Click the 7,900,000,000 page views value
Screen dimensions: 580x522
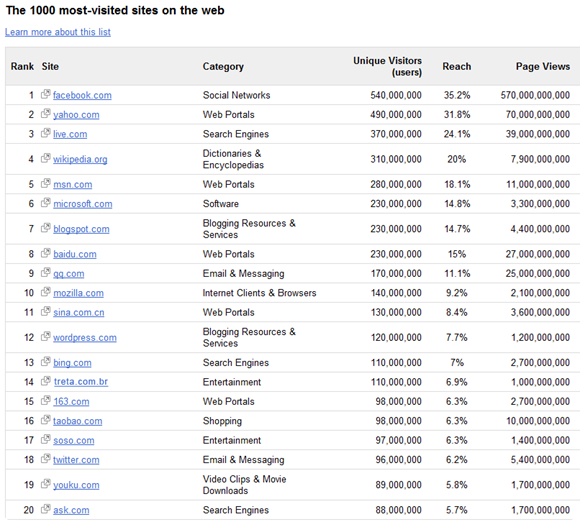pyautogui.click(x=540, y=159)
